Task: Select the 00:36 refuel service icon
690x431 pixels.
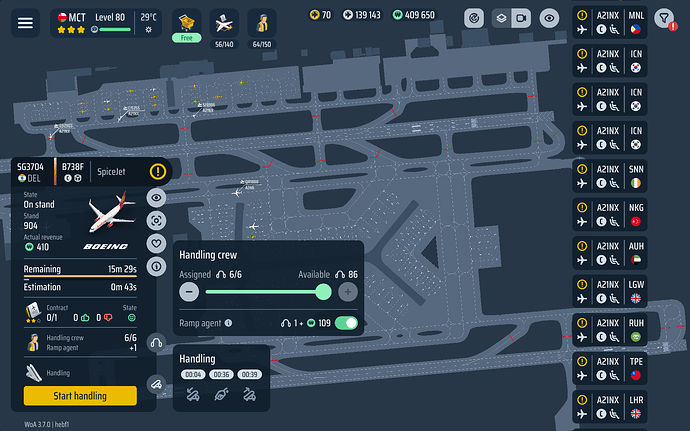Action: click(221, 394)
